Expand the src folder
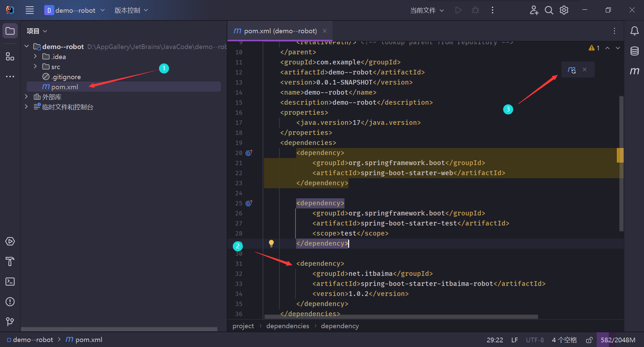Viewport: 644px width, 347px height. pos(35,66)
